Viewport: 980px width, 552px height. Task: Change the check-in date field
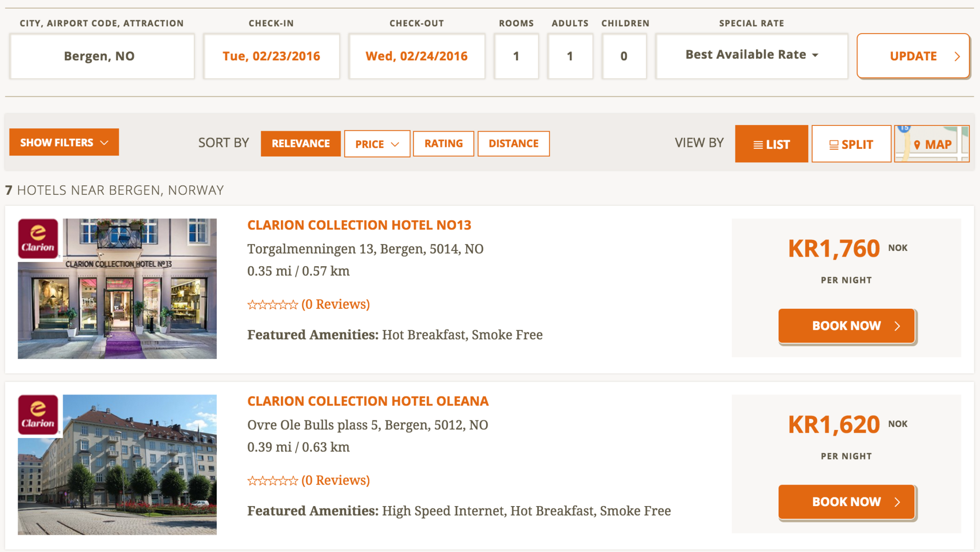pyautogui.click(x=271, y=56)
